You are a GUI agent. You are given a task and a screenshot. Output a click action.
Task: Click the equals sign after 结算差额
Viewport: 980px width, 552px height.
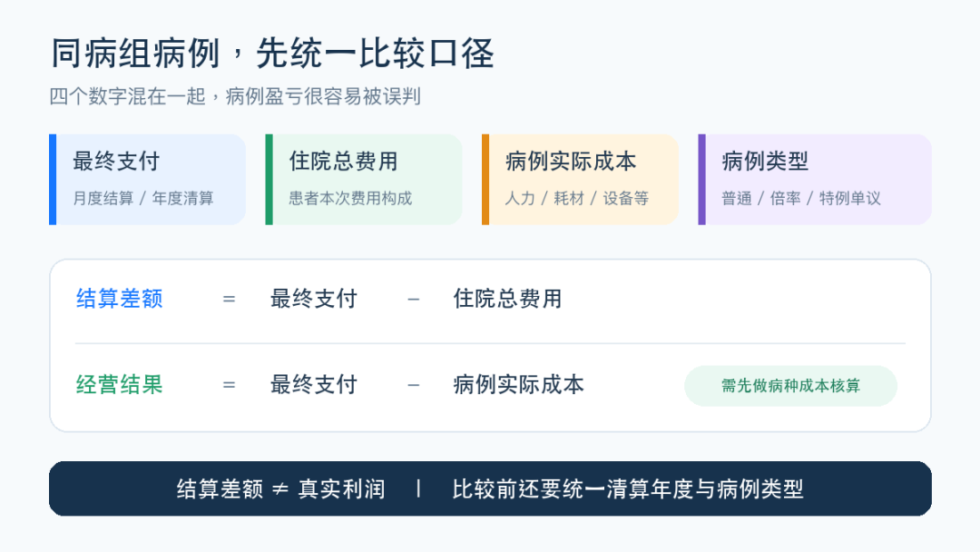(230, 300)
